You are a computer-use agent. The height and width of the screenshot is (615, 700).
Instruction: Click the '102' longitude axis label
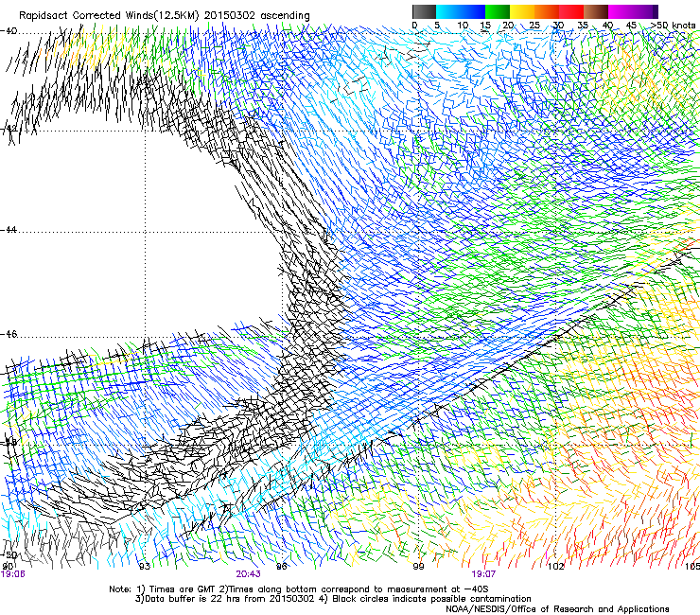click(555, 567)
